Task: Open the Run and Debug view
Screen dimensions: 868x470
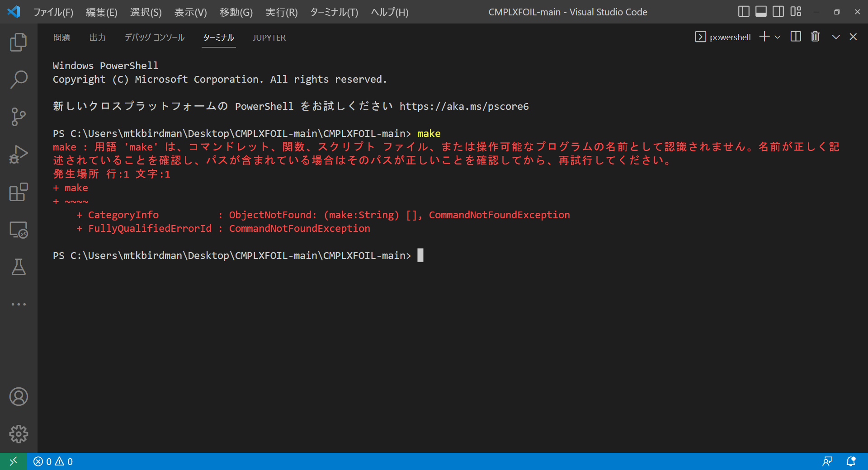Action: 19,155
